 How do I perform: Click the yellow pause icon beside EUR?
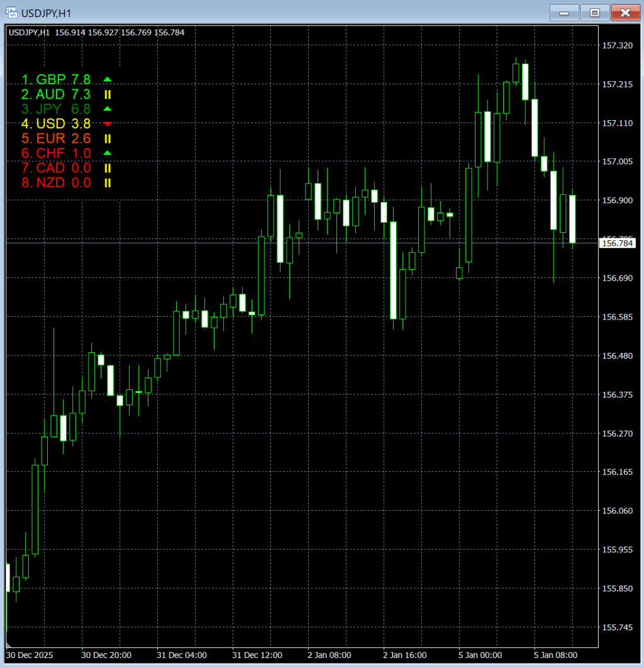point(108,138)
